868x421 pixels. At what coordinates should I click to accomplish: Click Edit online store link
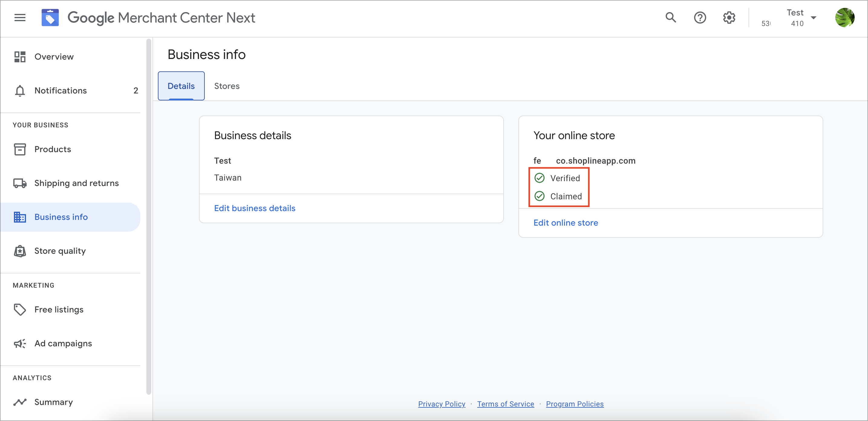click(x=566, y=223)
